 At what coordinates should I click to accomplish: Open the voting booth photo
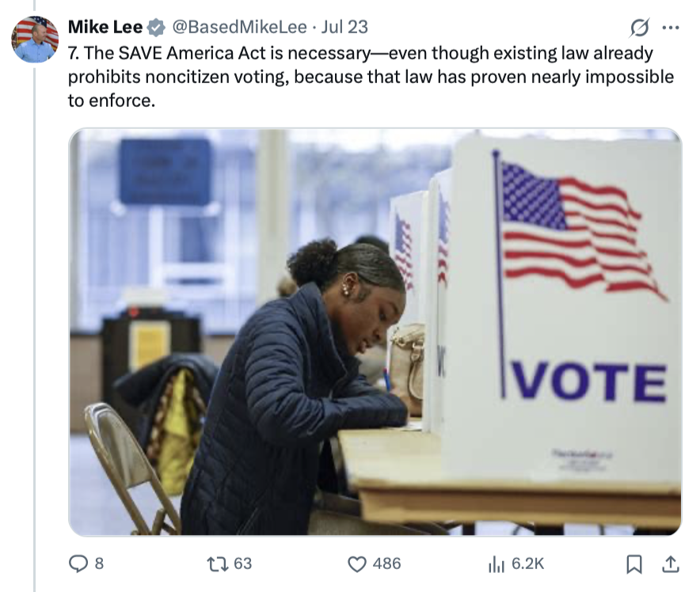[375, 332]
